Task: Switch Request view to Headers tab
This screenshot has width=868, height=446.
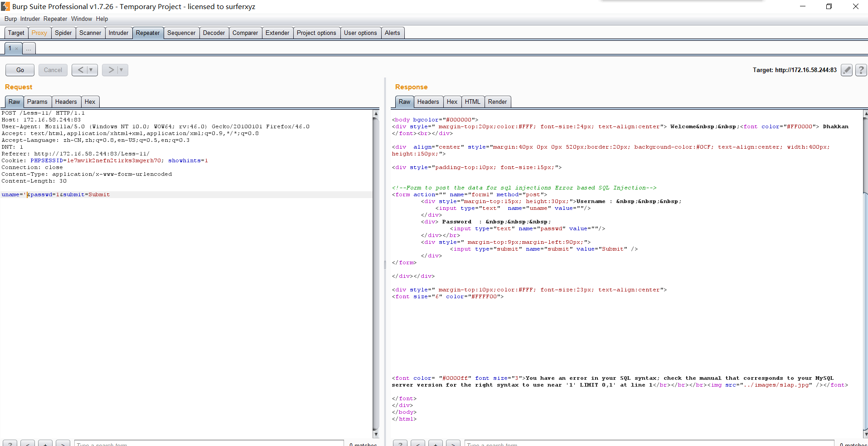Action: click(x=66, y=102)
